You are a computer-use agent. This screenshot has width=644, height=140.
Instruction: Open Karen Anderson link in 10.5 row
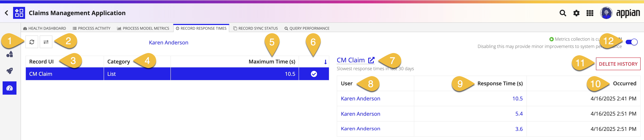(x=361, y=99)
